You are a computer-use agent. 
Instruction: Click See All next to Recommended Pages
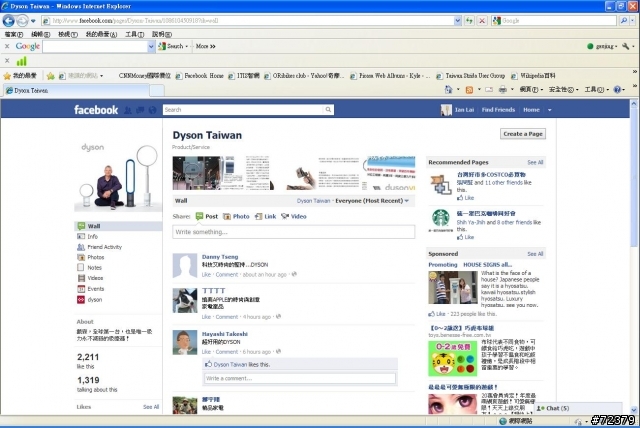point(535,162)
